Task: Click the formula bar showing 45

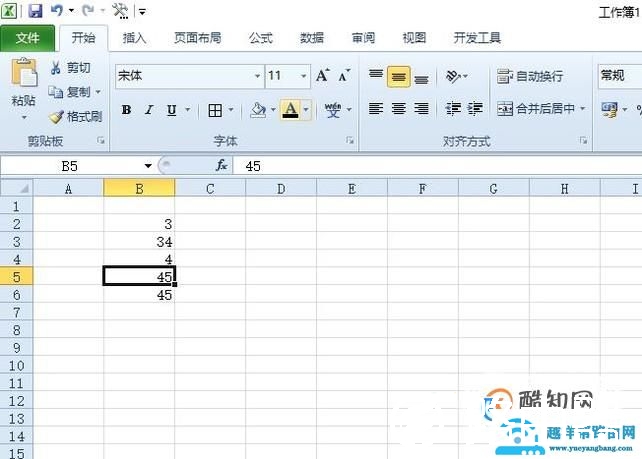Action: click(x=437, y=166)
